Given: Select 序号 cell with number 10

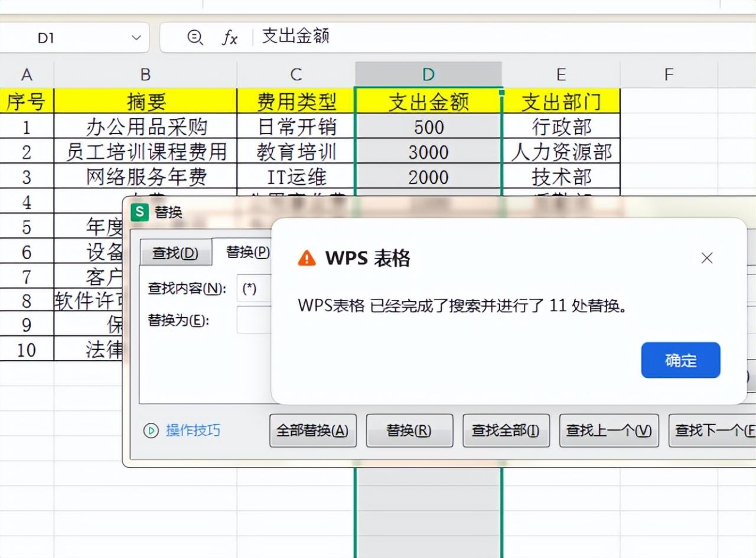Looking at the screenshot, I should 27,349.
